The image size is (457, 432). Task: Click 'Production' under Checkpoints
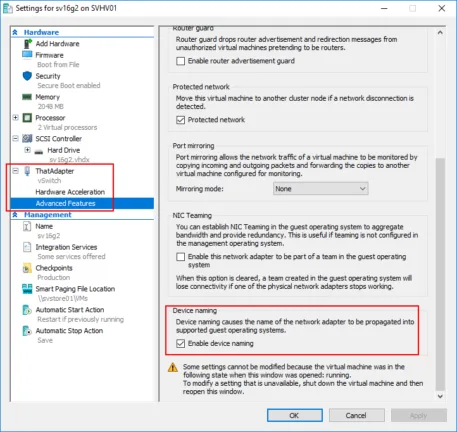54,278
